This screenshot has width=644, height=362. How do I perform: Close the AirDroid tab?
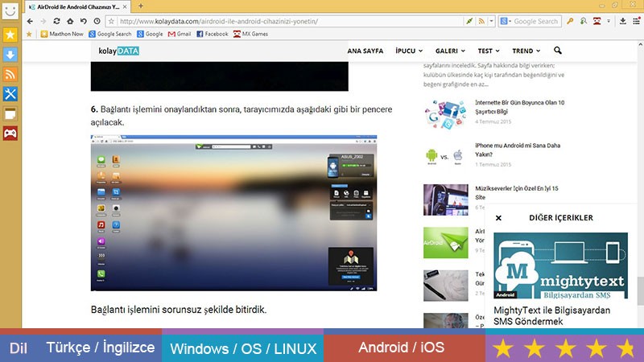click(x=125, y=7)
